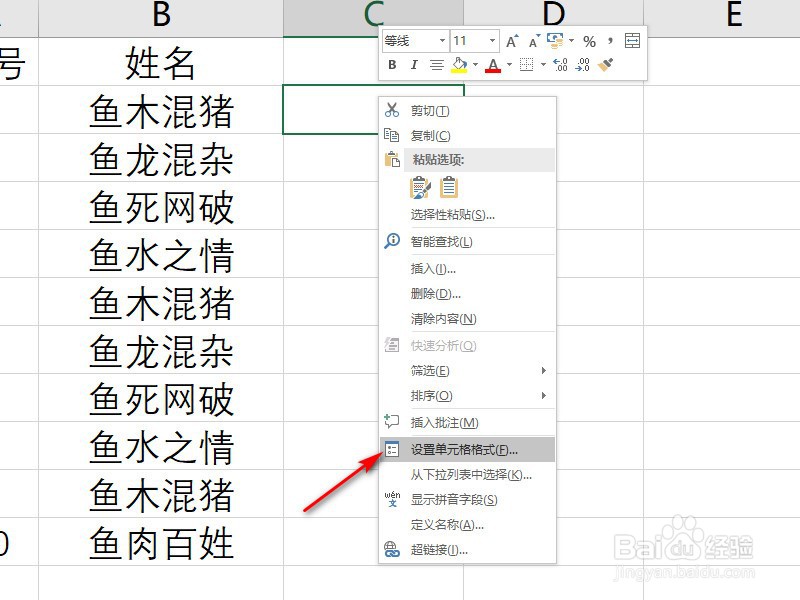Click the Accounting Number Format icon
The height and width of the screenshot is (600, 800).
(556, 40)
